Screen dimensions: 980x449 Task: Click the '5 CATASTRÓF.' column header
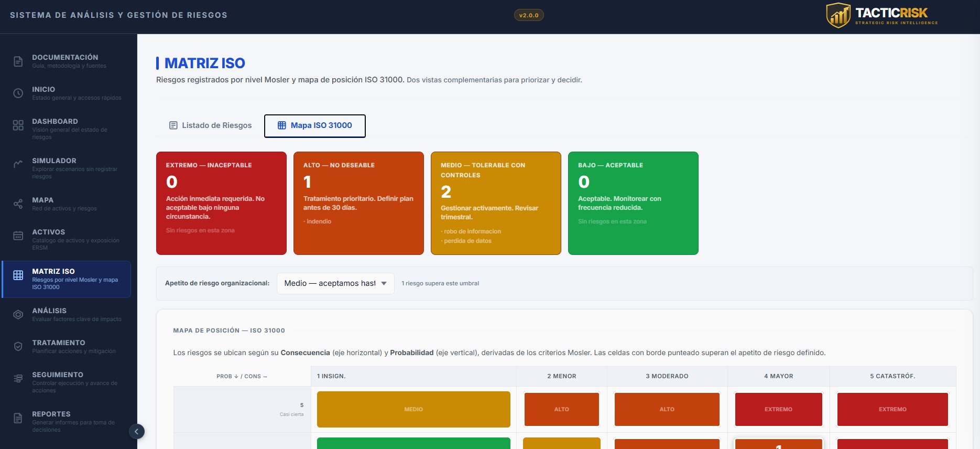pyautogui.click(x=893, y=376)
